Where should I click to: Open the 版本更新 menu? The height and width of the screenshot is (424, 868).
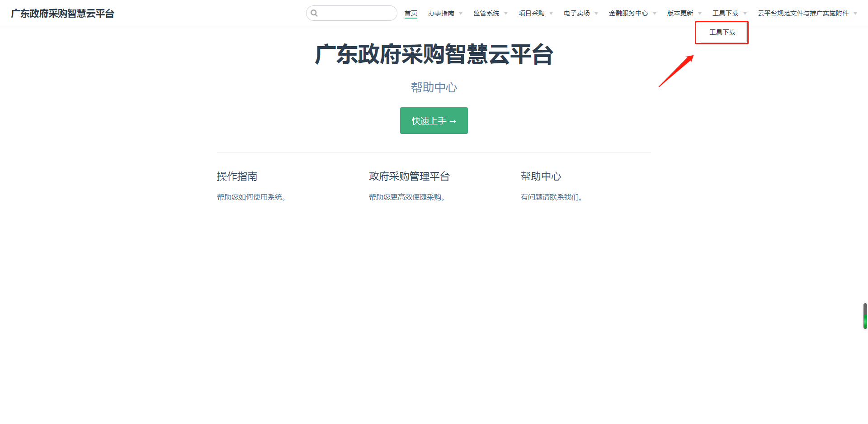point(680,13)
